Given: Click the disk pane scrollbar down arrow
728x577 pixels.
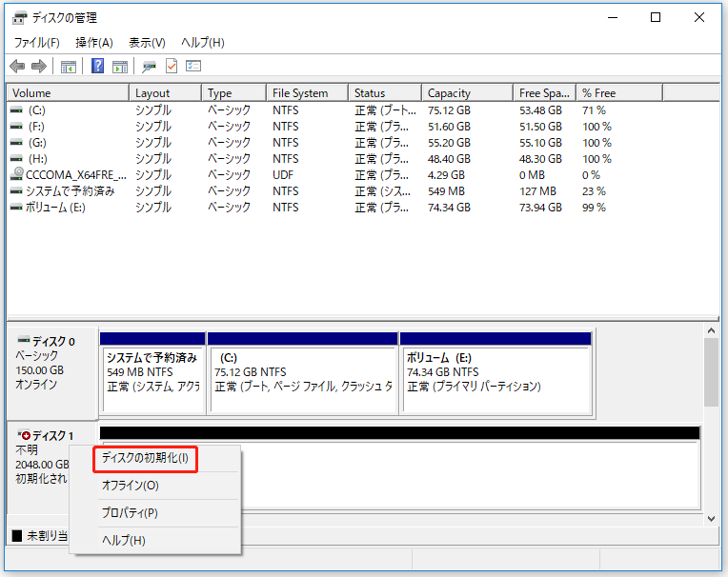Looking at the screenshot, I should [711, 519].
